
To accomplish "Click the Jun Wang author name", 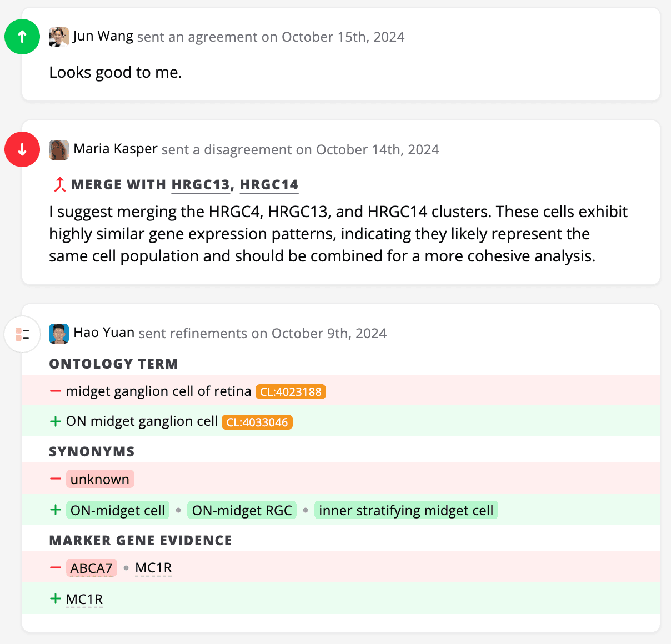I will 103,37.
